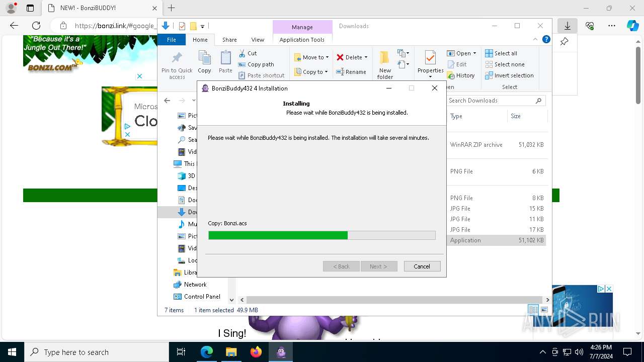Viewport: 644px width, 362px height.
Task: Click the Edge profile icon
Action: tap(11, 8)
